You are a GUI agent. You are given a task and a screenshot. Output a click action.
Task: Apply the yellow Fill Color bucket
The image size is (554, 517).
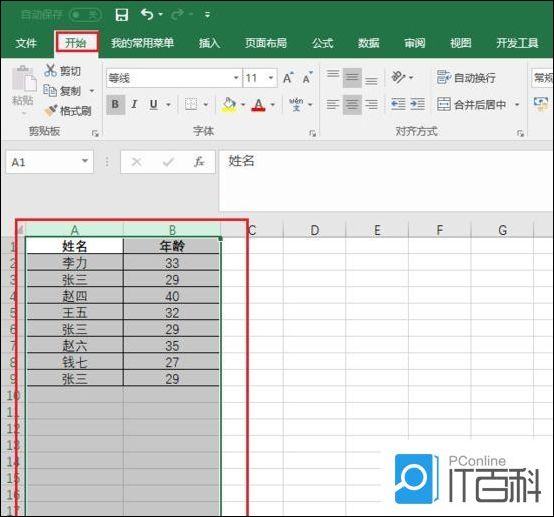point(229,104)
